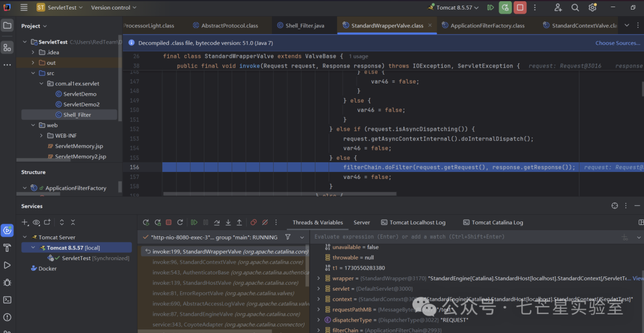Viewport: 644px width, 333px height.
Task: Open IDE settings gear icon
Action: click(x=592, y=7)
